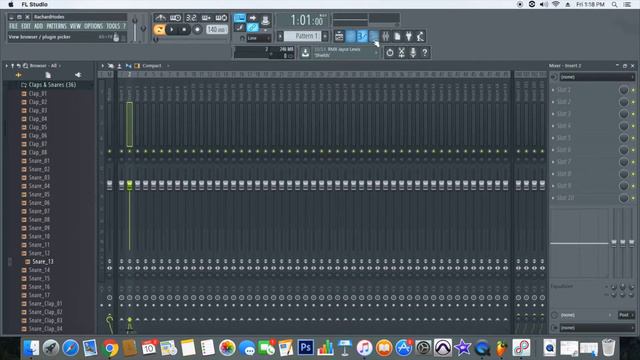Click the add pattern plus button
Viewport: 640px width, 360px height.
point(325,36)
